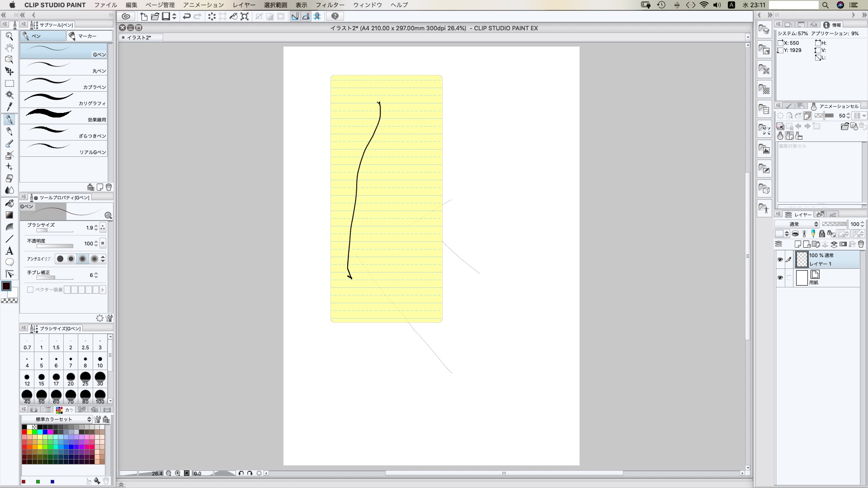The width and height of the screenshot is (868, 488).
Task: Toggle visibility of the 用紙 layer
Action: tap(780, 278)
